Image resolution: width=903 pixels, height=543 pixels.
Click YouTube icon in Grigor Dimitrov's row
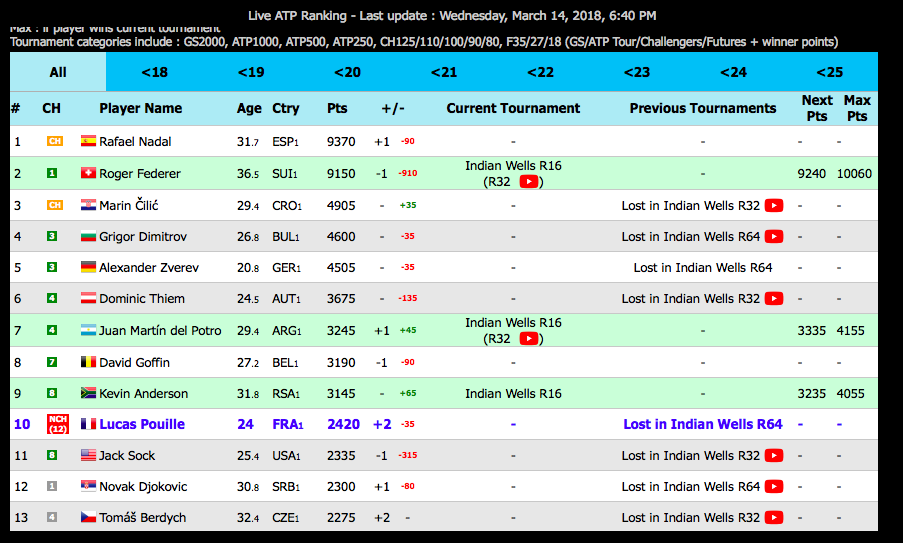(773, 237)
